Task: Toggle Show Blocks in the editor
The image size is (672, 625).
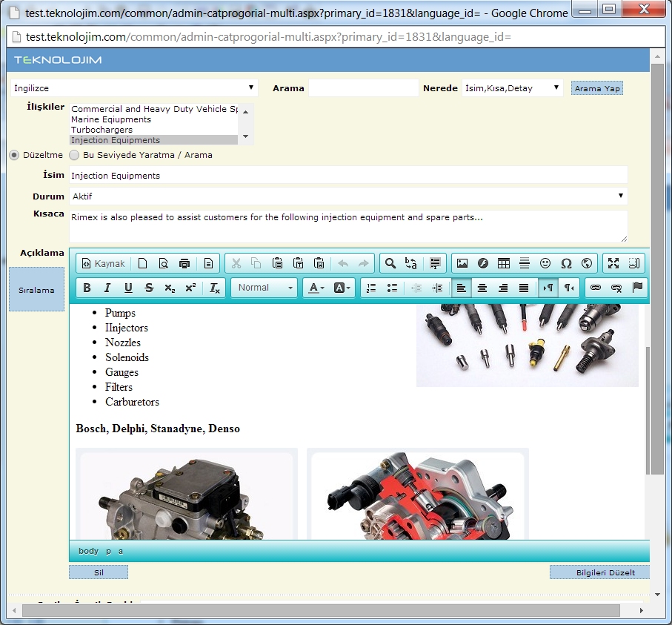Action: 634,263
